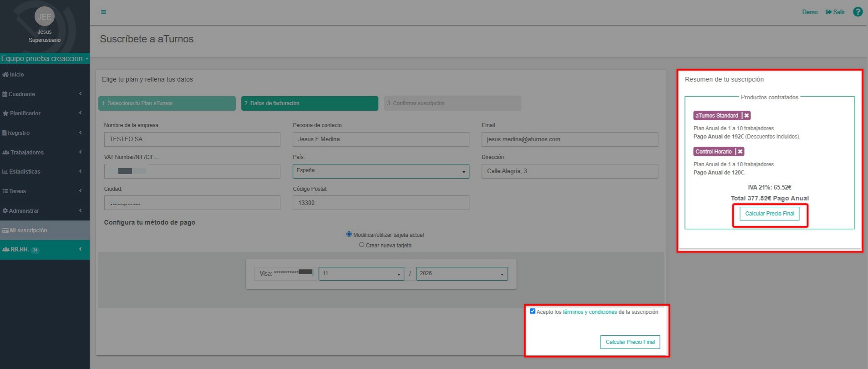Open the card expiry month dropdown
Image resolution: width=868 pixels, height=369 pixels.
point(361,274)
